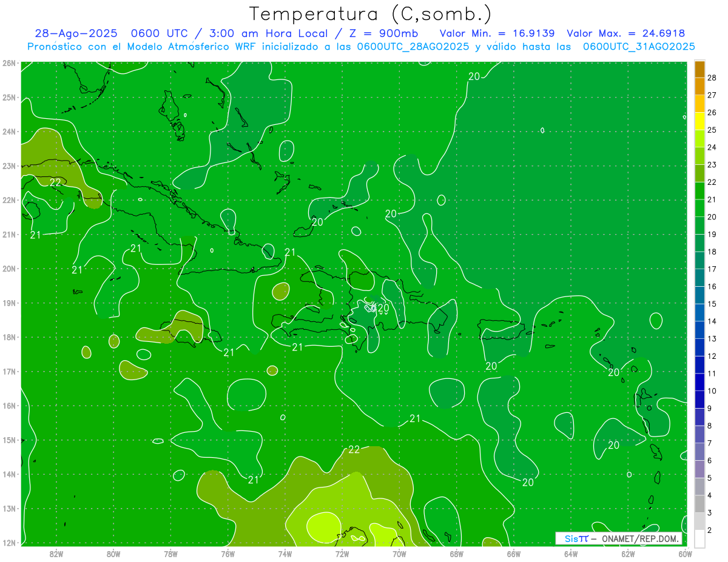Click the colorbar label 10

click(x=712, y=391)
